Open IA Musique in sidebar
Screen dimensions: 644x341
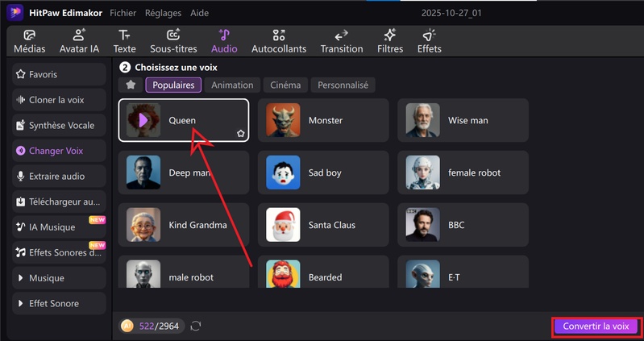point(59,227)
